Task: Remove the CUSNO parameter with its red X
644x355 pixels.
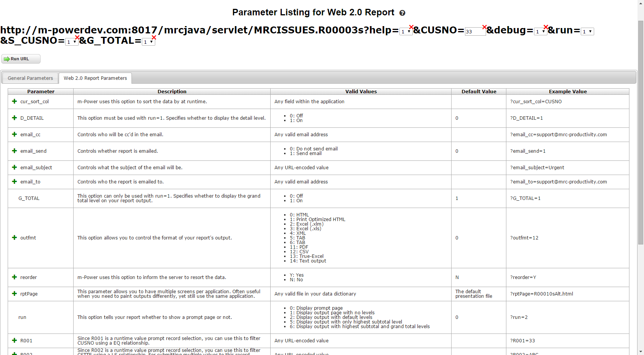Action: click(x=485, y=27)
